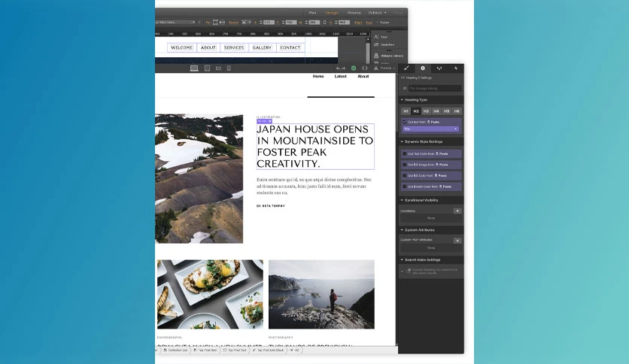The height and width of the screenshot is (364, 629).
Task: Open the Settings gear panel tab
Action: tap(423, 68)
